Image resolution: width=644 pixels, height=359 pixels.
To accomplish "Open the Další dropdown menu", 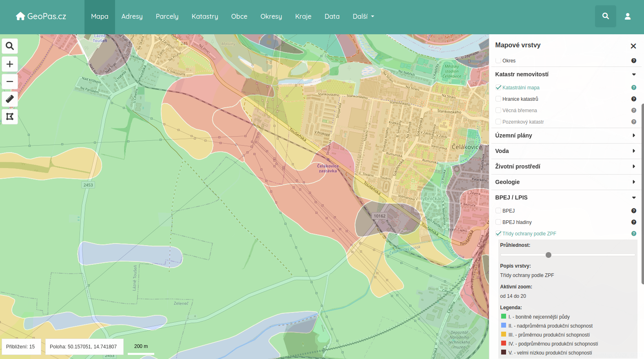I will pos(363,16).
